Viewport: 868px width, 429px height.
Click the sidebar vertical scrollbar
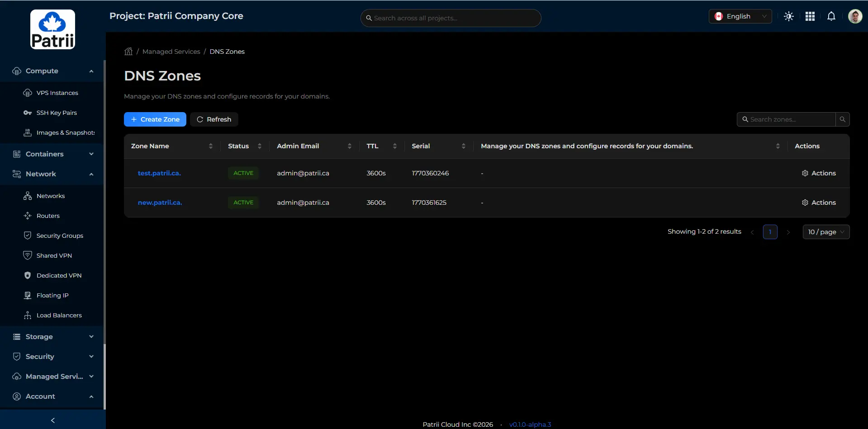click(104, 203)
